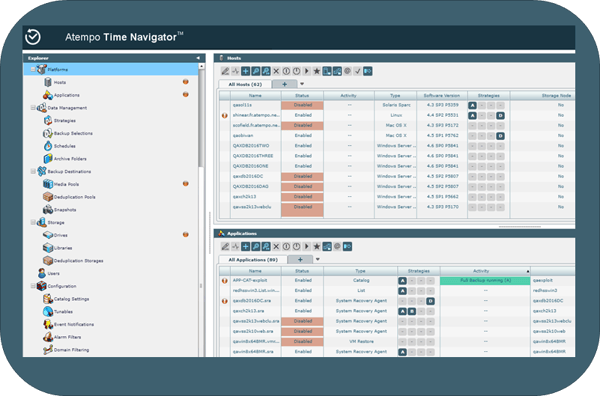
Task: Delete the selected host with the X icon
Action: point(276,71)
